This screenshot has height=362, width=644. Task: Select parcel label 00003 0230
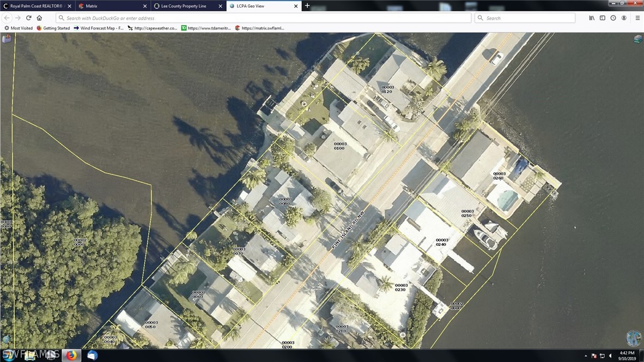click(x=401, y=287)
